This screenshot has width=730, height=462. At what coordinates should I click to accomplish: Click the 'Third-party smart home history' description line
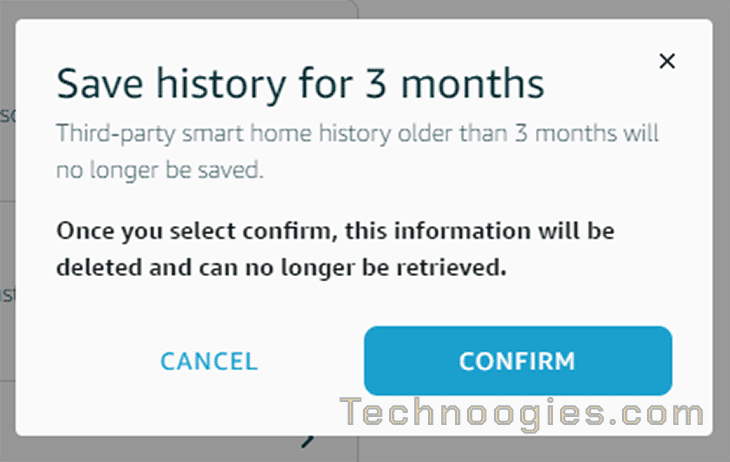pos(358,134)
